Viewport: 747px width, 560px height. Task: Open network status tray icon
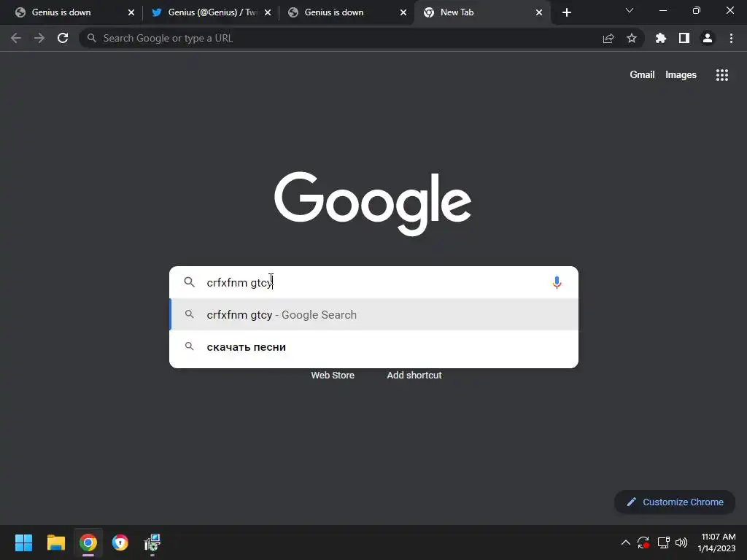663,542
